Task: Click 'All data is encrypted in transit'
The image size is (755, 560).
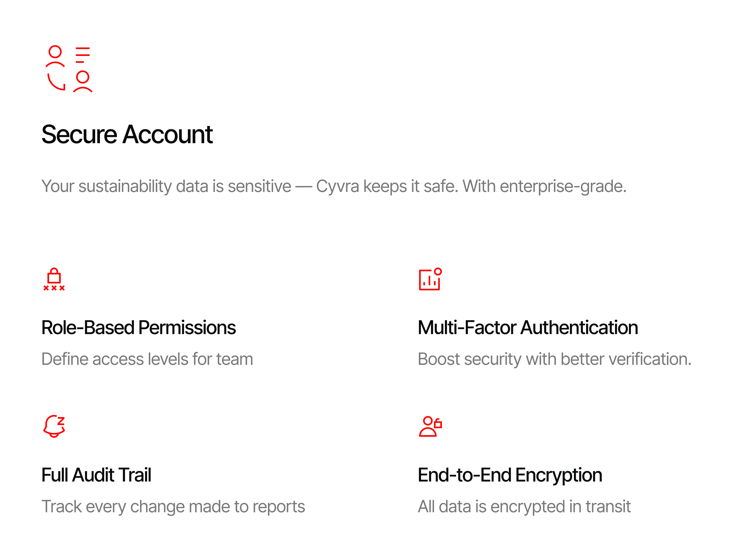Action: point(524,506)
